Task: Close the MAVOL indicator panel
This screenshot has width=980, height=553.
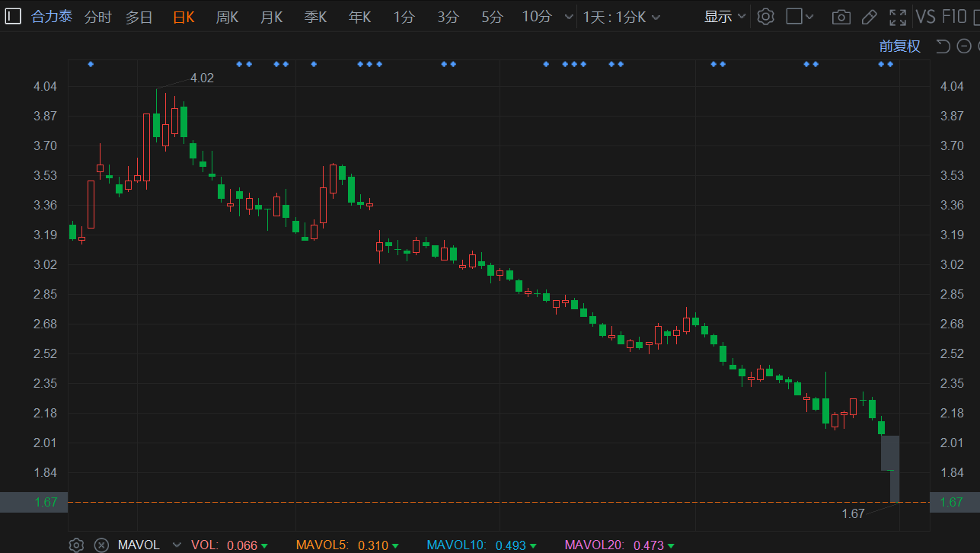Action: pos(101,545)
